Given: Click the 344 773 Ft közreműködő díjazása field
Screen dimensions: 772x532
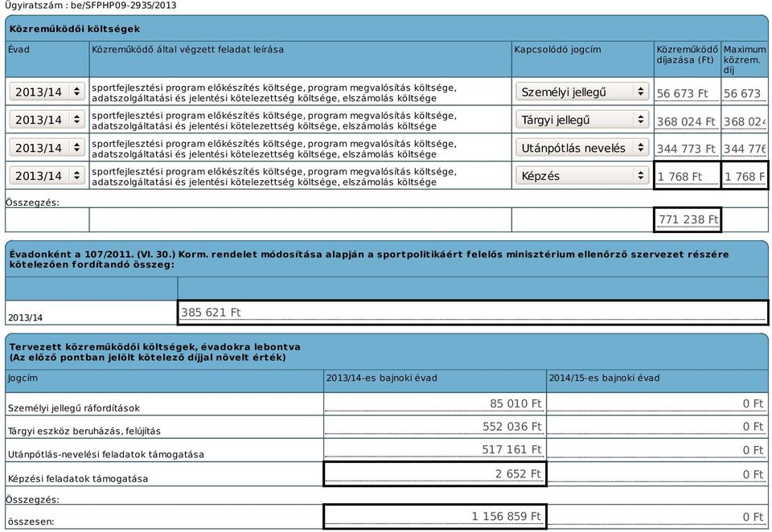Looking at the screenshot, I should [687, 149].
